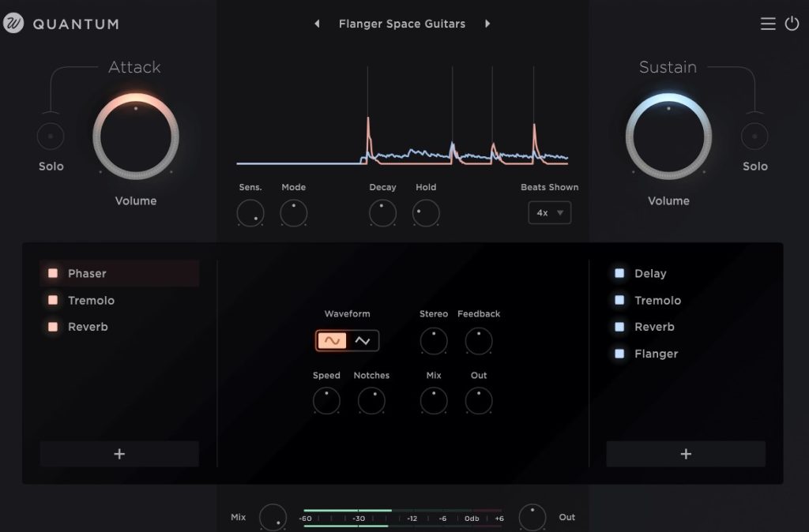This screenshot has height=532, width=809.
Task: Click the power bypass icon
Action: [x=792, y=24]
